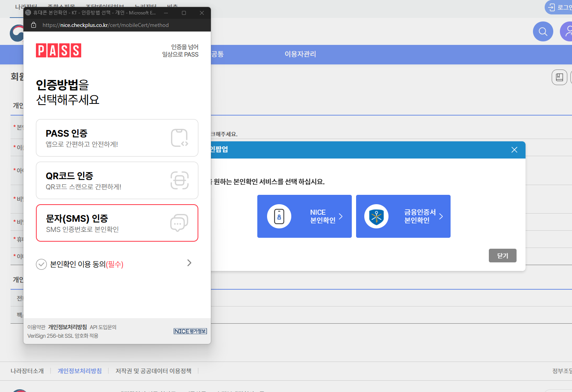Open API 도입문의 link
Viewport: 572px width, 392px height.
pyautogui.click(x=103, y=327)
